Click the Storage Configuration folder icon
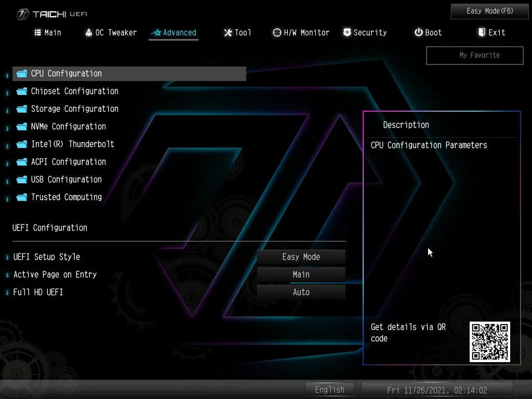 tap(22, 109)
